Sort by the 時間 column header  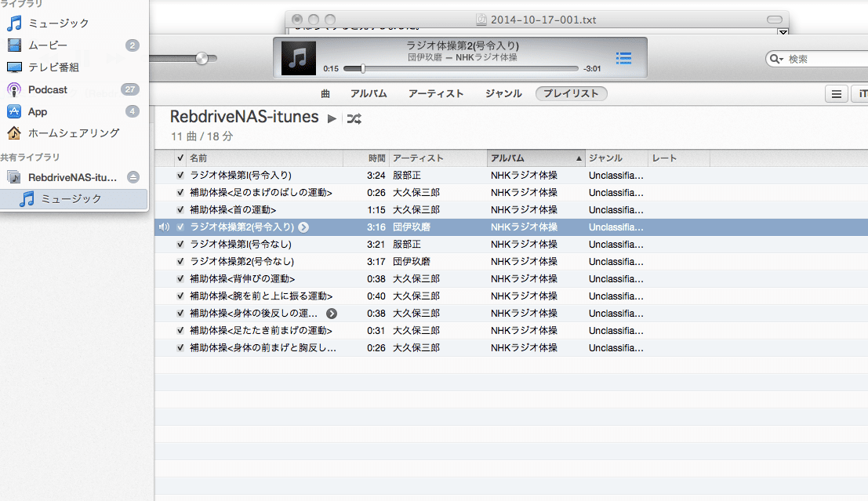[366, 158]
